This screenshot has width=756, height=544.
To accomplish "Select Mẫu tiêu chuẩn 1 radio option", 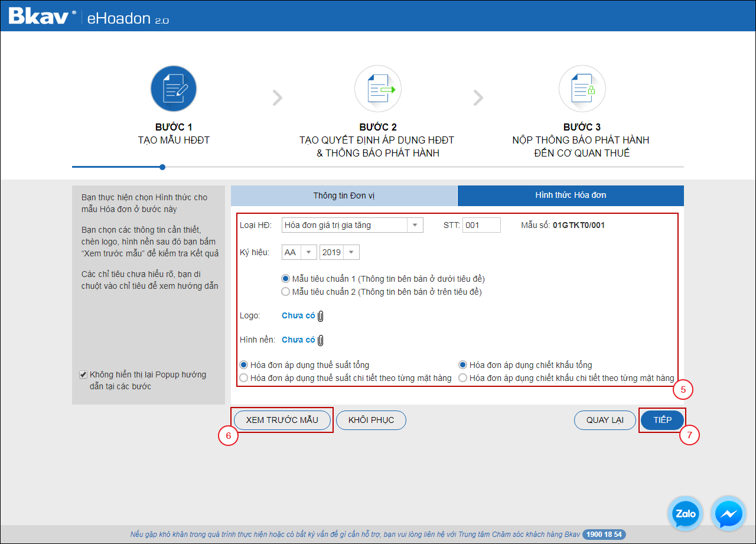I will (x=286, y=279).
